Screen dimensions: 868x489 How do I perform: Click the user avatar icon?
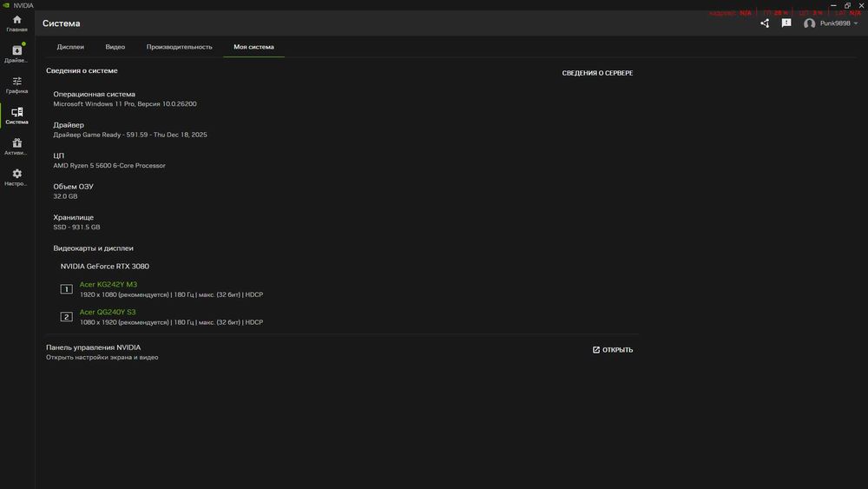[x=809, y=23]
